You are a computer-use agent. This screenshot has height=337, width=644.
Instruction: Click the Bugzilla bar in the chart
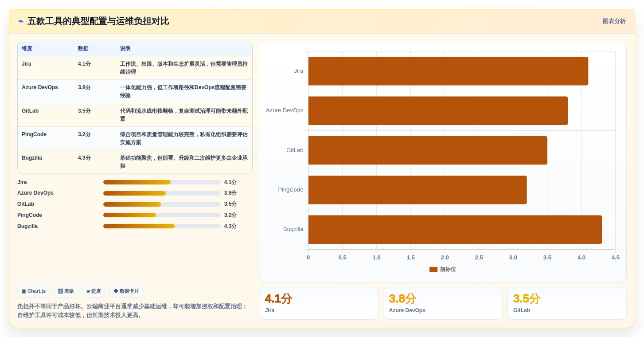(x=455, y=230)
